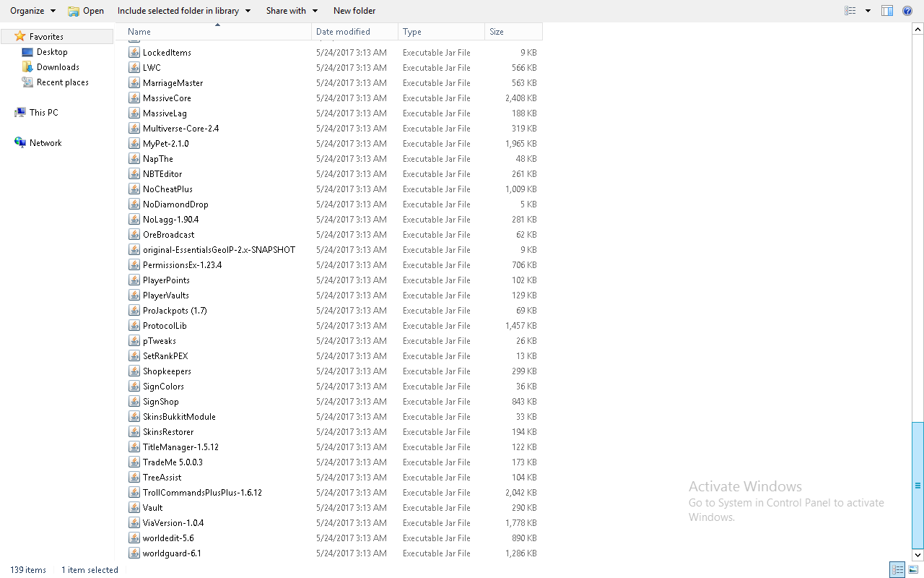The width and height of the screenshot is (924, 578).
Task: Toggle the preview pane icon
Action: click(x=887, y=11)
